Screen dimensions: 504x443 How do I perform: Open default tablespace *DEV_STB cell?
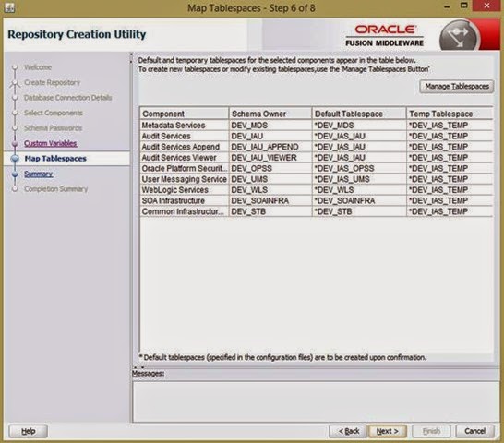click(x=359, y=211)
